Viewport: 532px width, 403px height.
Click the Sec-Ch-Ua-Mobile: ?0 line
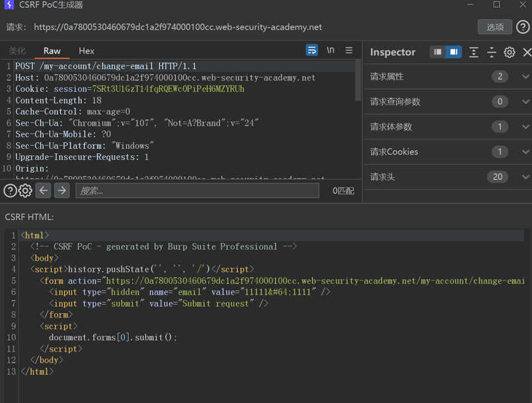pos(63,134)
